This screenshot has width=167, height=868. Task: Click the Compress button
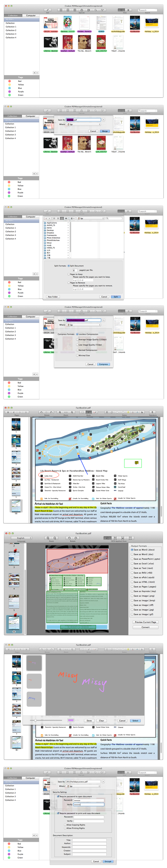pyautogui.click(x=104, y=364)
